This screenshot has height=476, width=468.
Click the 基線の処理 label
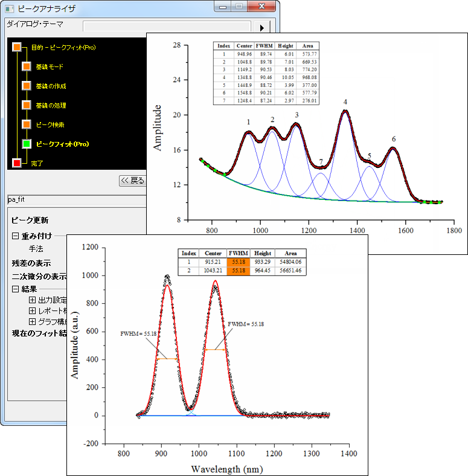[51, 106]
